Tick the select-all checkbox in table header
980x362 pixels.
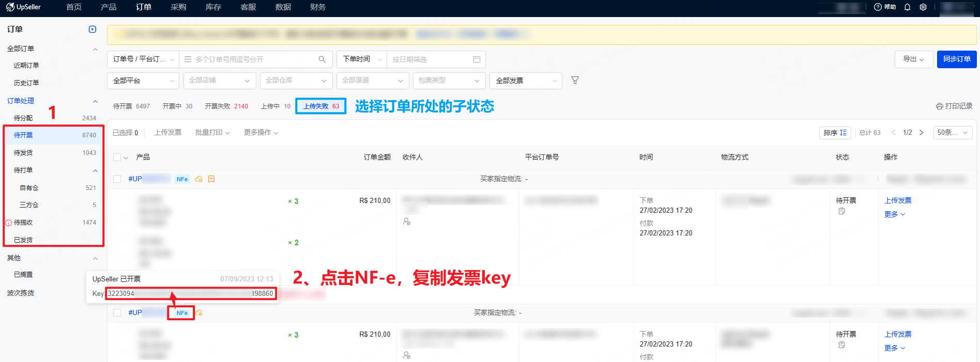coord(117,158)
